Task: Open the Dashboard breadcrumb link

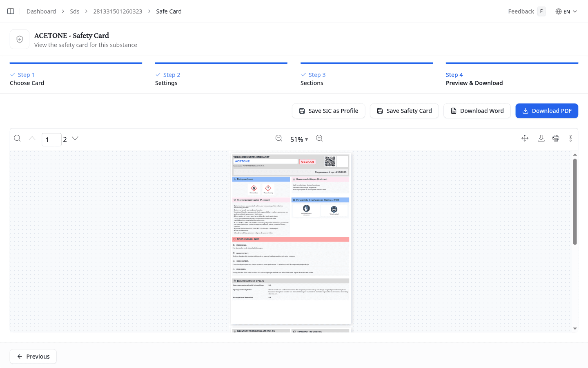Action: click(x=41, y=11)
